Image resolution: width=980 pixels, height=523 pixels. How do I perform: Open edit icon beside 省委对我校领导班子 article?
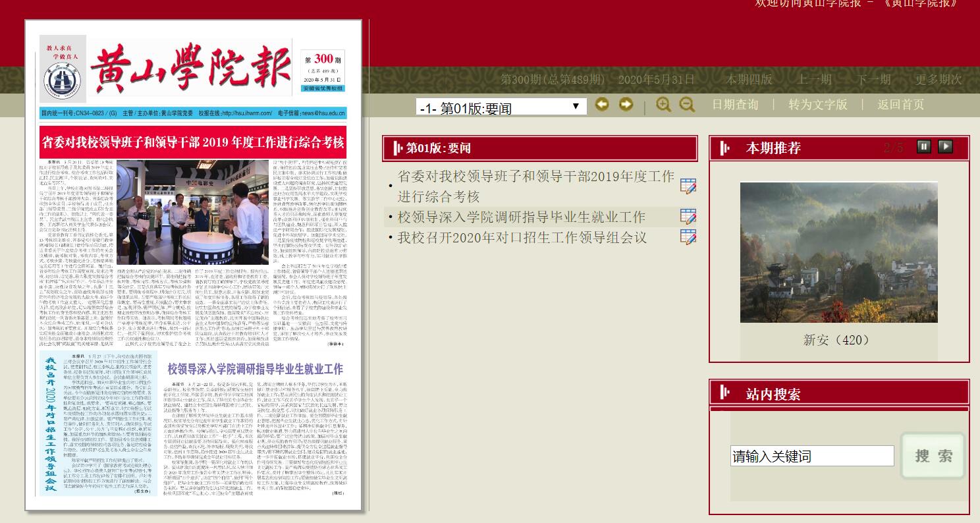pyautogui.click(x=688, y=186)
